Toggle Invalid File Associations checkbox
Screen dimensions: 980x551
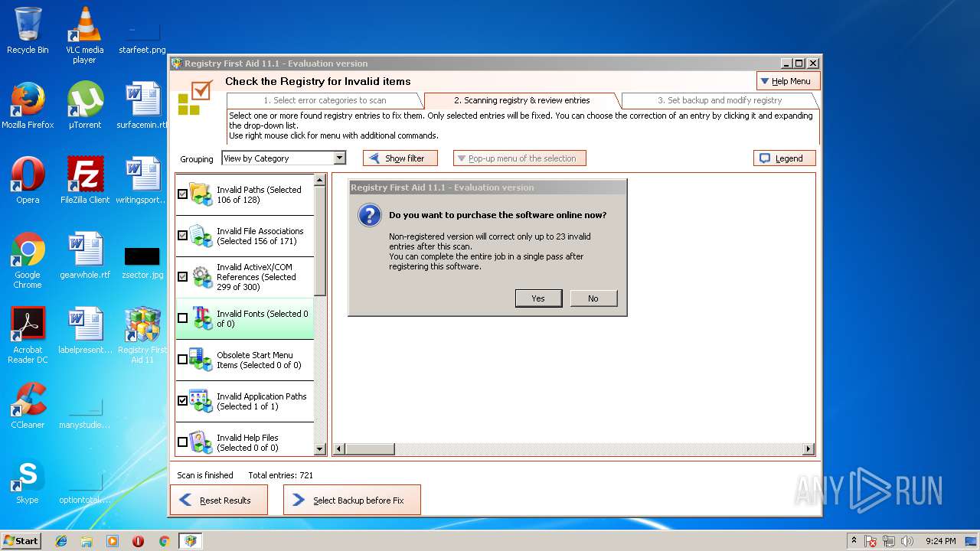pos(182,236)
